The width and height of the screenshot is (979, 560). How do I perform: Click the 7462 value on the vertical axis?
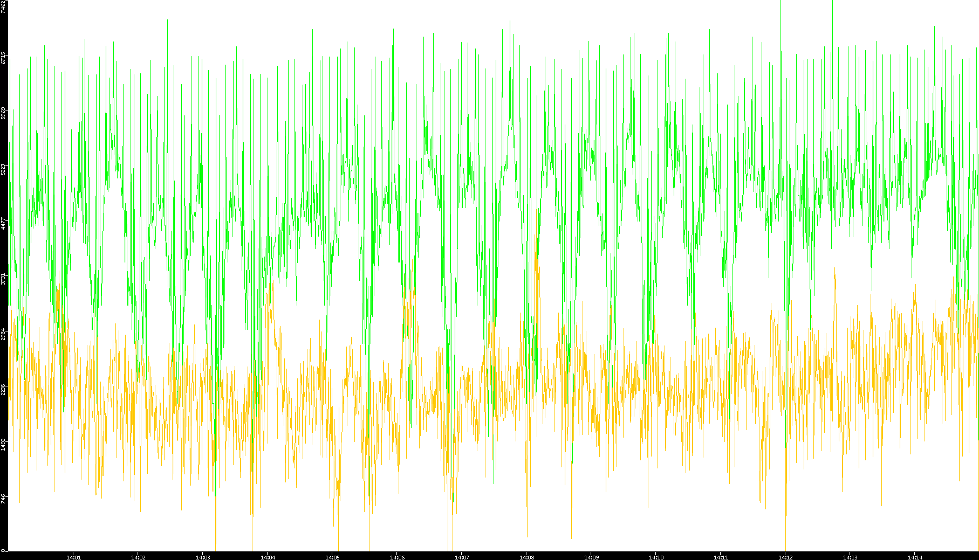[4, 6]
